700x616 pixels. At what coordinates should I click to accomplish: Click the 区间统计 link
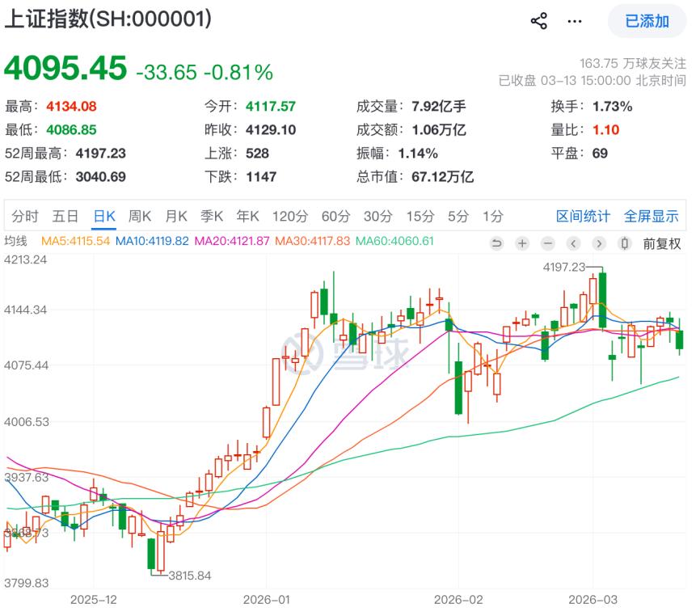point(583,216)
